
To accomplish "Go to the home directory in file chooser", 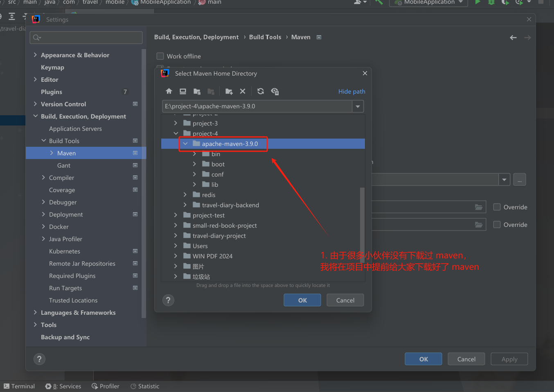I will pos(169,91).
